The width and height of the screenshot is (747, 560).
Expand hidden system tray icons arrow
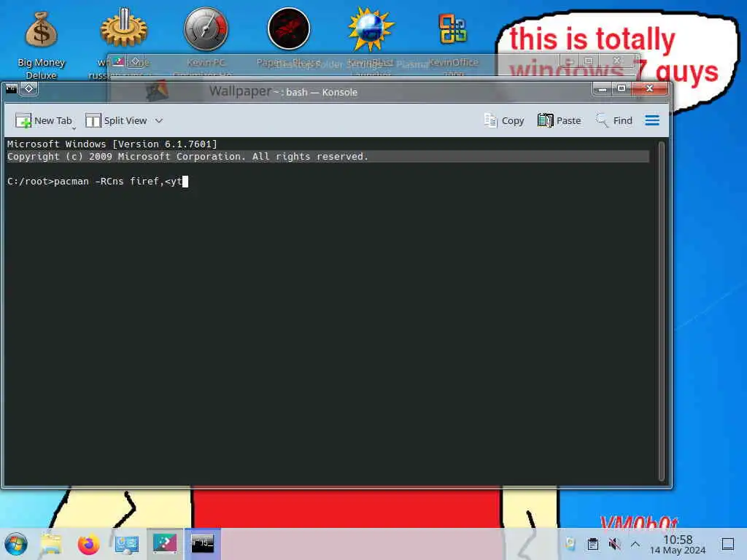tap(635, 544)
